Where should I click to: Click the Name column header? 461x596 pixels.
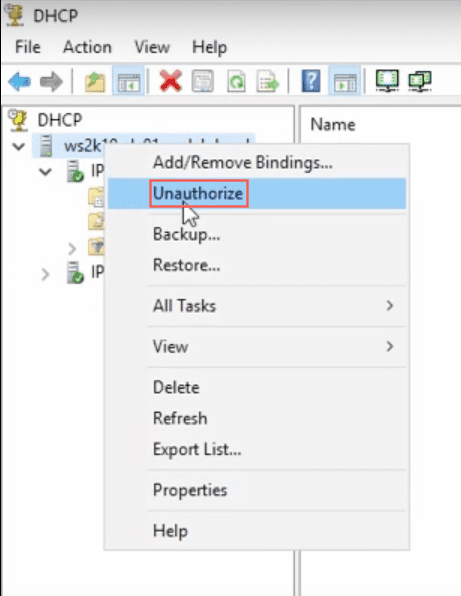coord(333,125)
